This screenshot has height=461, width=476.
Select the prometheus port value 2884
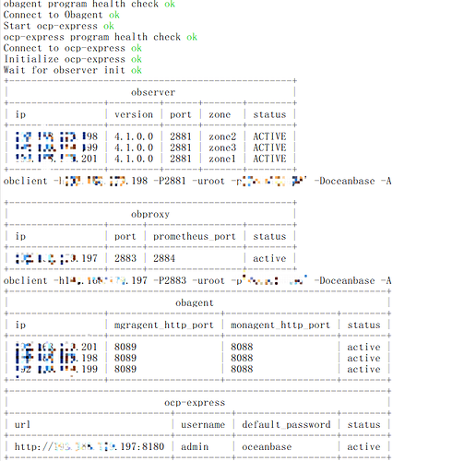(x=164, y=258)
